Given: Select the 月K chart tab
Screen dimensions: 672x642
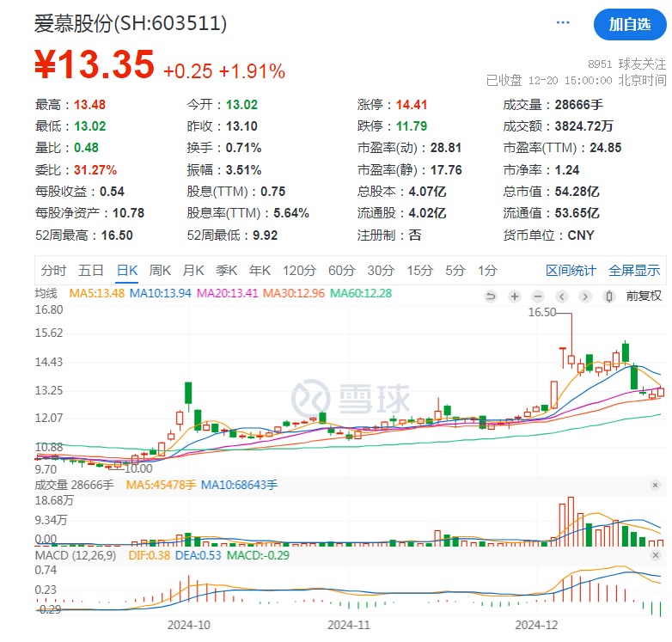Looking at the screenshot, I should coord(192,271).
